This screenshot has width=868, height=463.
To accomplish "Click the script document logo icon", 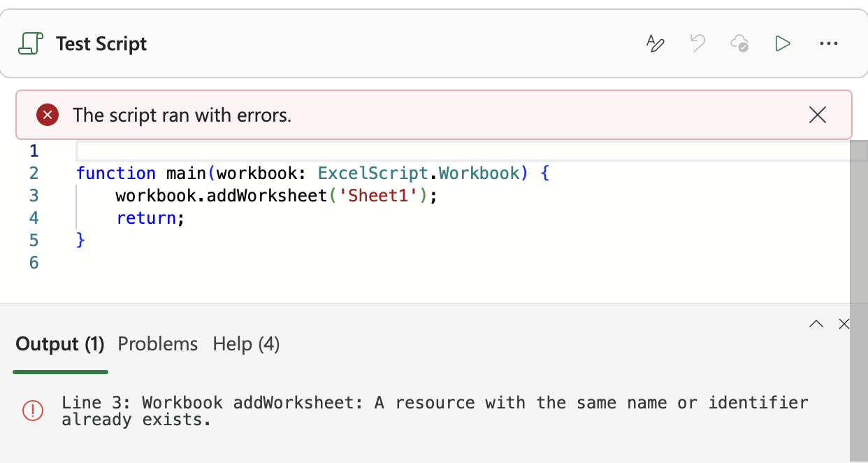I will click(30, 42).
